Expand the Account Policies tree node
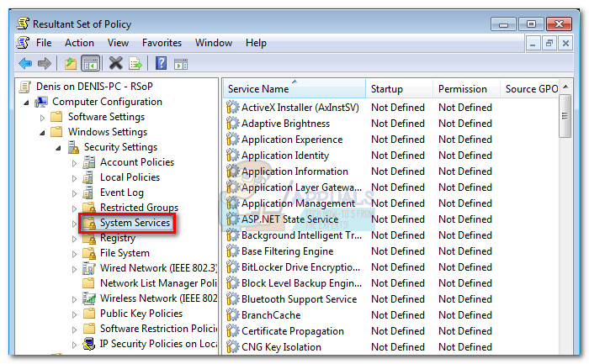The image size is (589, 364). pos(74,162)
